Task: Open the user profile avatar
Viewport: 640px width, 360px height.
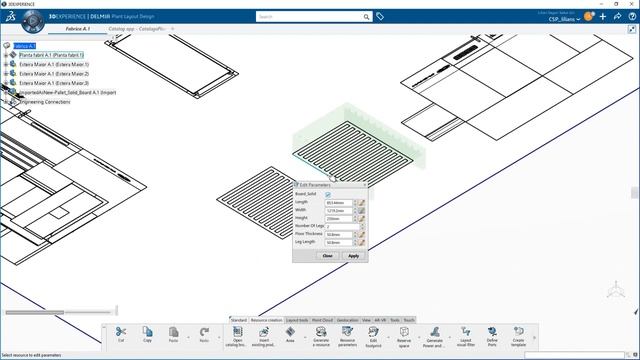Action: click(589, 16)
